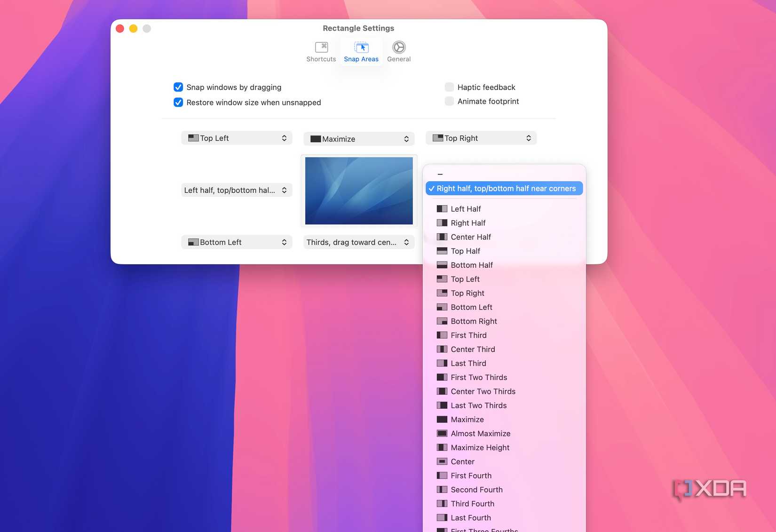Click the Center layout icon in the menu
The width and height of the screenshot is (776, 532).
tap(442, 461)
